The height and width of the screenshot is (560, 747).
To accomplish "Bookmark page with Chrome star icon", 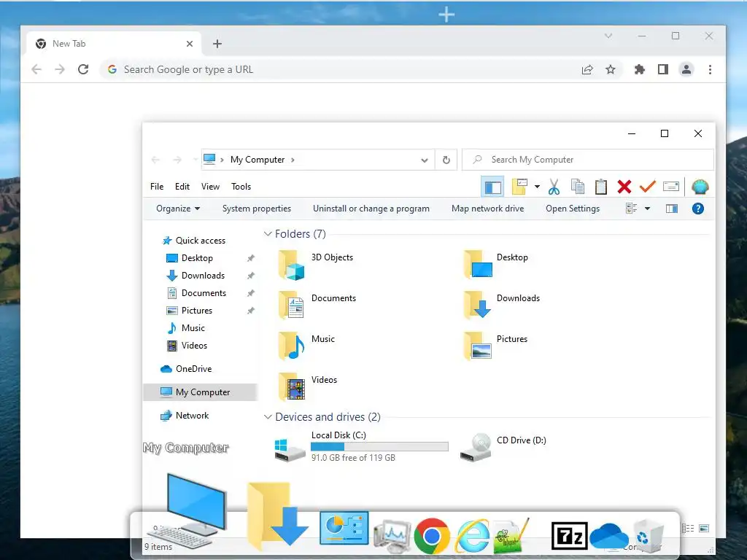I will [x=611, y=69].
